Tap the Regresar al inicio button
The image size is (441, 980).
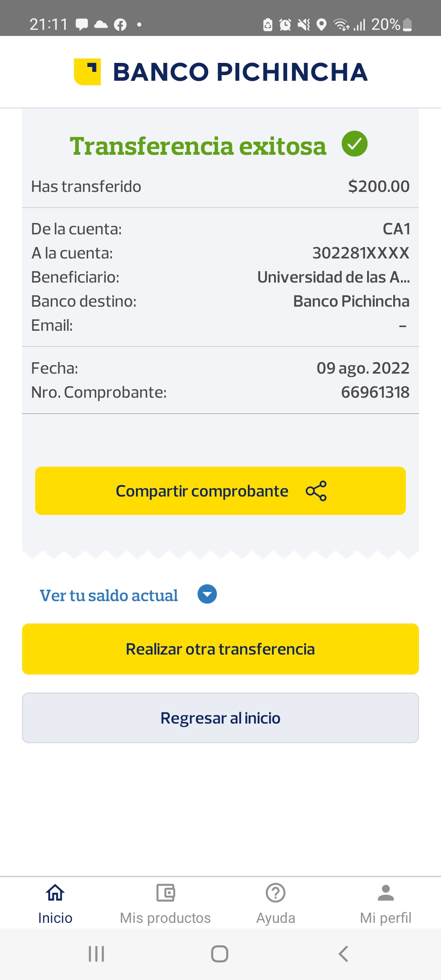tap(220, 718)
